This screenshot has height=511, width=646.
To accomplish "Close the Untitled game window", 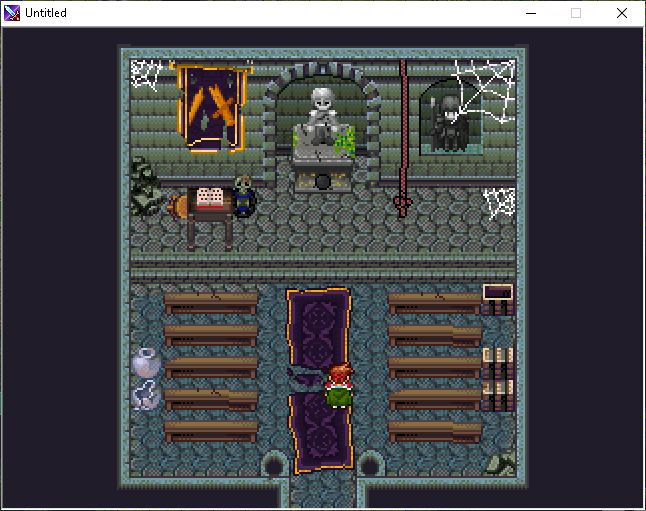I will (x=622, y=13).
